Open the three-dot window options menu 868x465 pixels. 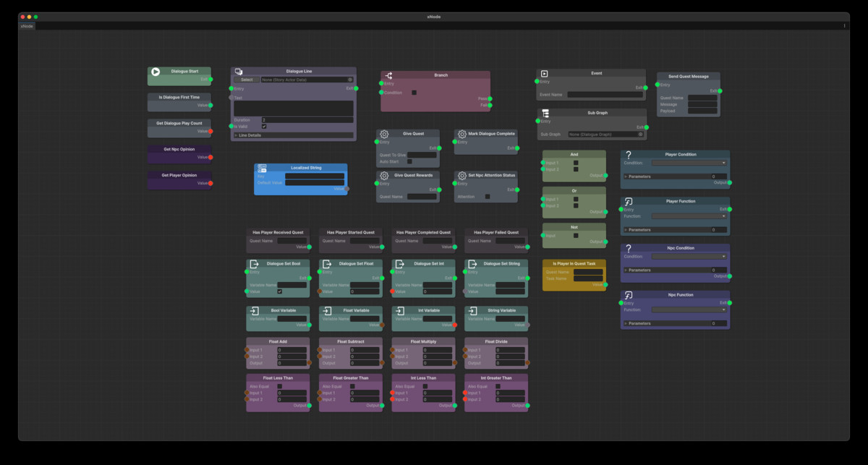pos(844,26)
